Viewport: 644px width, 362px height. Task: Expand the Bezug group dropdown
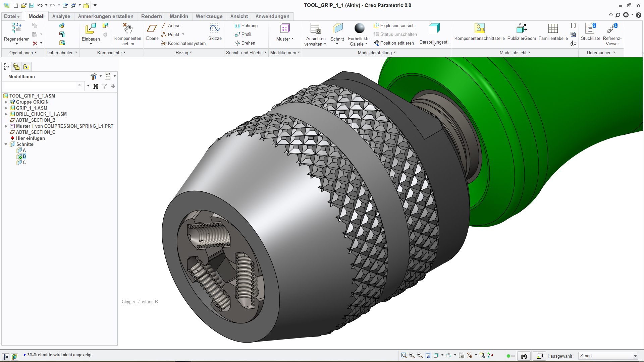tap(184, 53)
